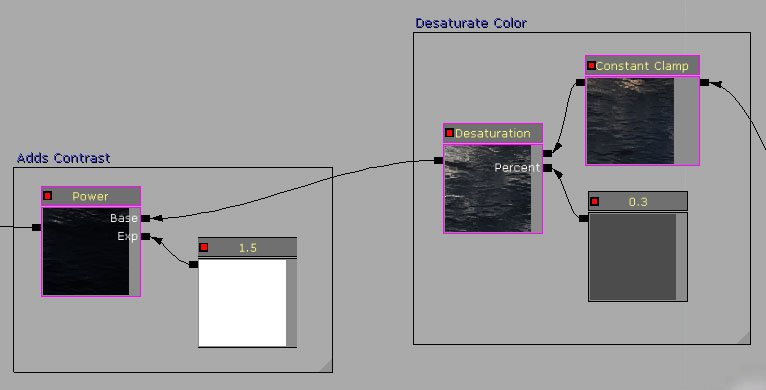Click the Base input connector on Power node

click(146, 218)
